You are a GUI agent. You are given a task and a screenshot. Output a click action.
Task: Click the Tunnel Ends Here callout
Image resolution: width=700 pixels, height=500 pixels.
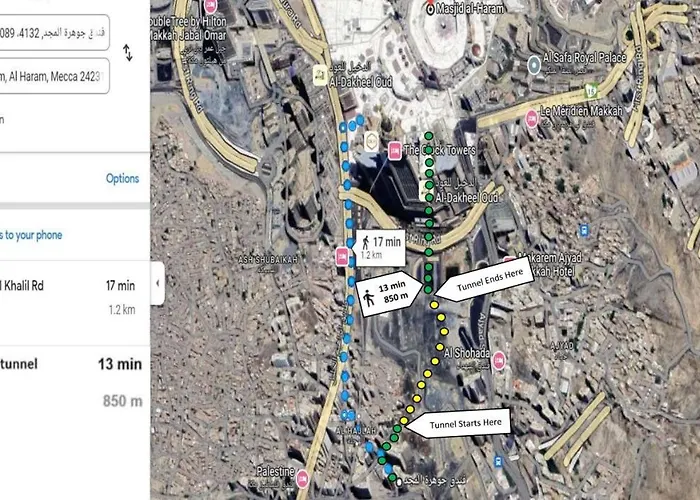[x=485, y=279]
